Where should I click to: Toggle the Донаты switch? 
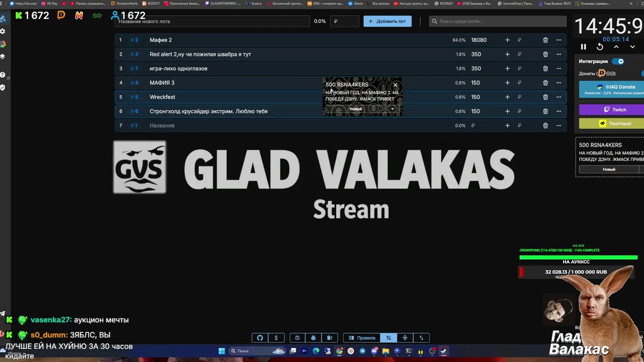point(642,73)
